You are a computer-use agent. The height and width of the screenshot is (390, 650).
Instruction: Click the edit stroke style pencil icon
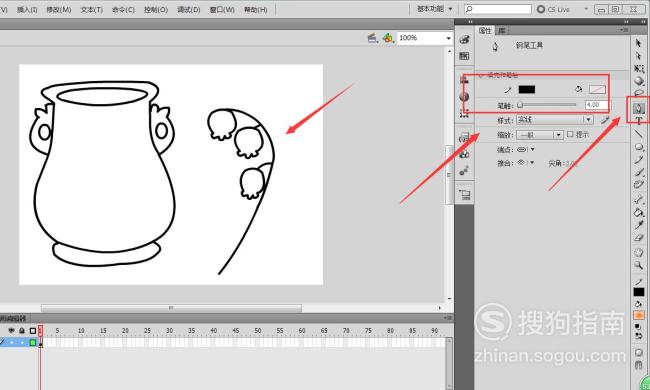click(x=605, y=120)
